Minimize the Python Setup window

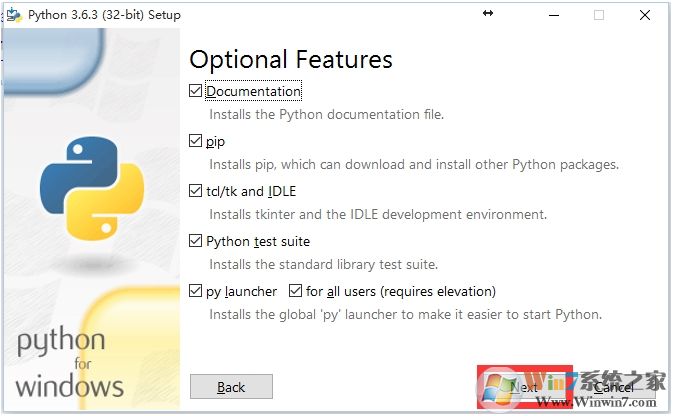tap(554, 15)
